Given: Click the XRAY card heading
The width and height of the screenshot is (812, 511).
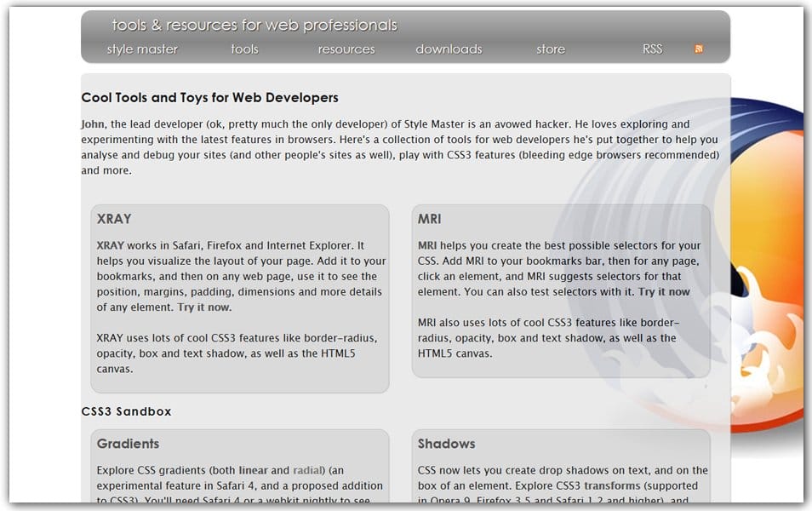Looking at the screenshot, I should (x=114, y=219).
